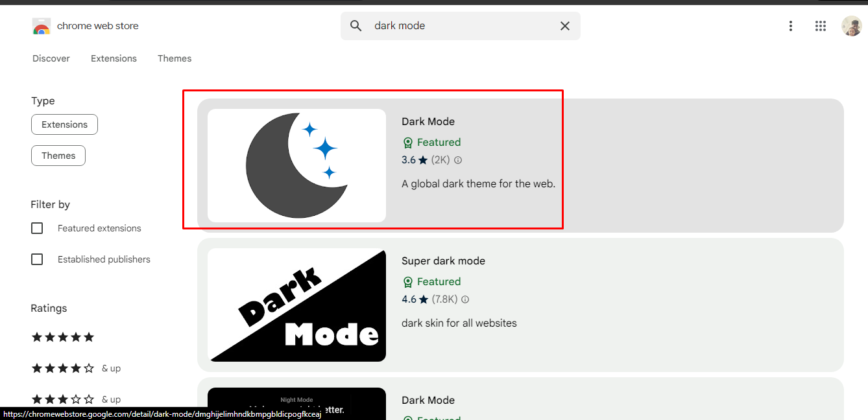
Task: Click info icon beside Super dark mode 7.8K ratings
Action: click(465, 299)
